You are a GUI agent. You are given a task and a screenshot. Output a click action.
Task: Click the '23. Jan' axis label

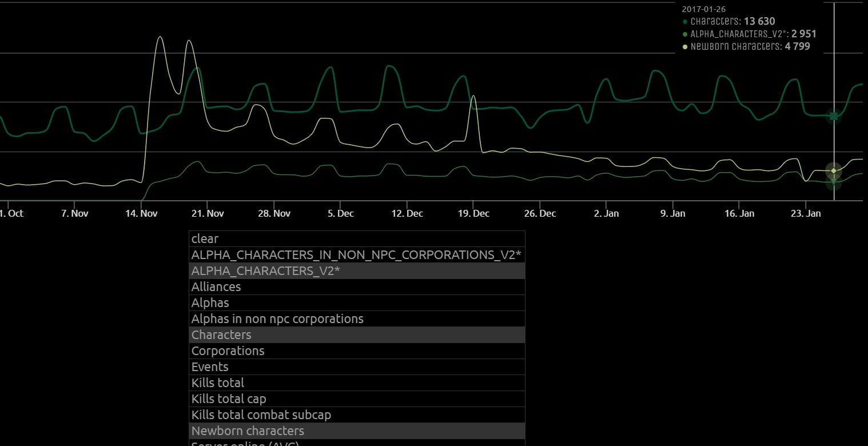point(805,213)
